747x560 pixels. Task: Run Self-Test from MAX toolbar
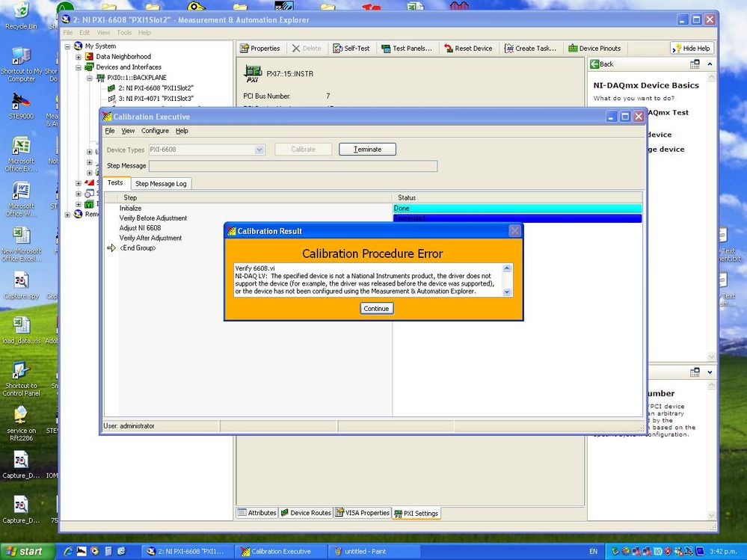click(351, 48)
